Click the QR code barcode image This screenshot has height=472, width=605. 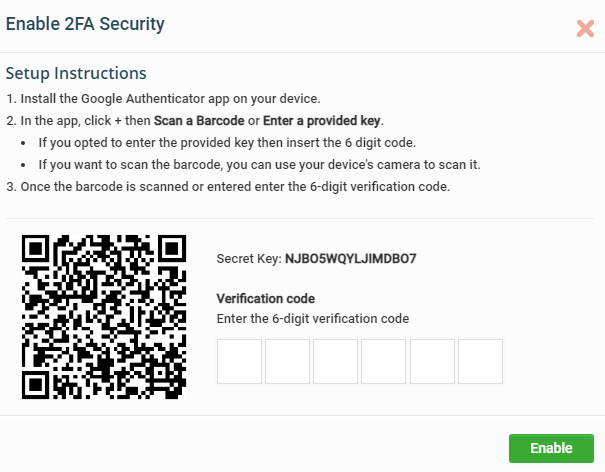point(104,316)
